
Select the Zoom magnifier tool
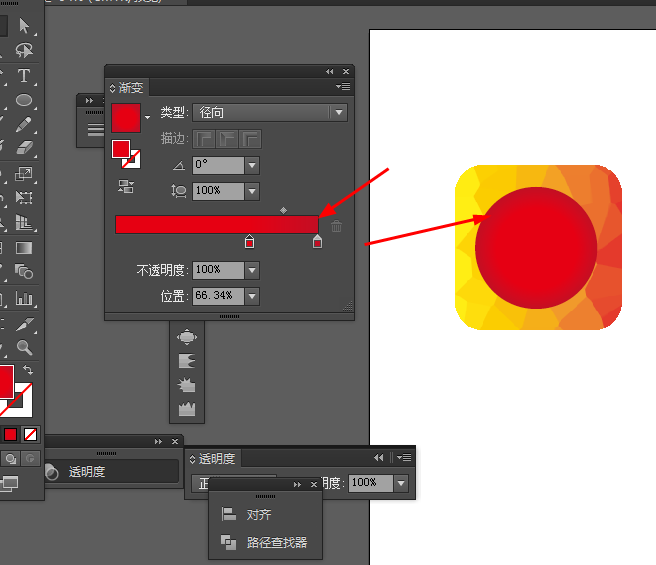[24, 347]
